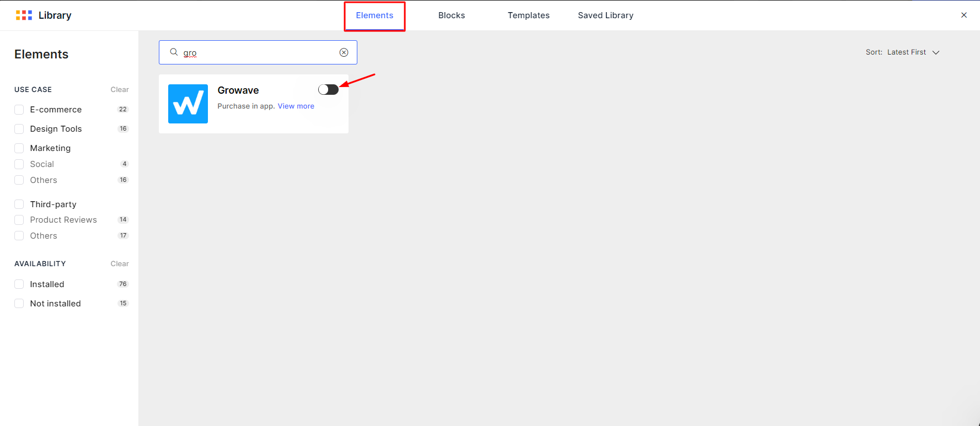Check Others under Marketing
The image size is (980, 426).
(19, 180)
